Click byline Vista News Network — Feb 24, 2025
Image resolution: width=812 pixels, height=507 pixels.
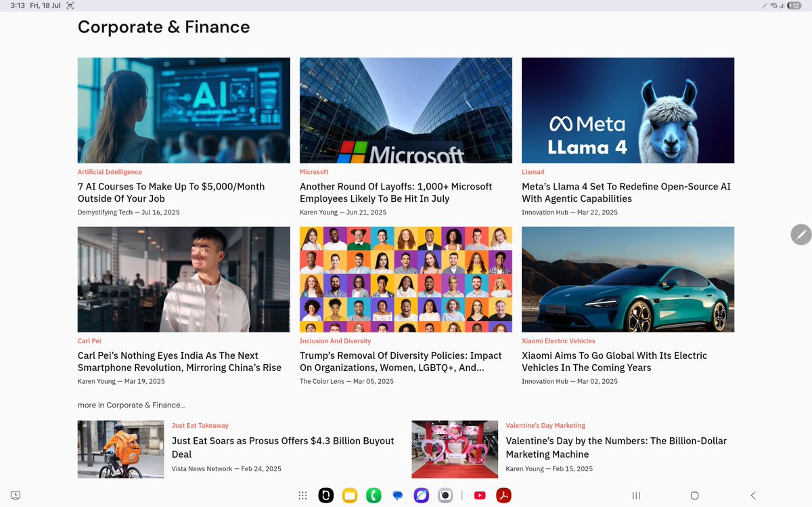point(227,469)
